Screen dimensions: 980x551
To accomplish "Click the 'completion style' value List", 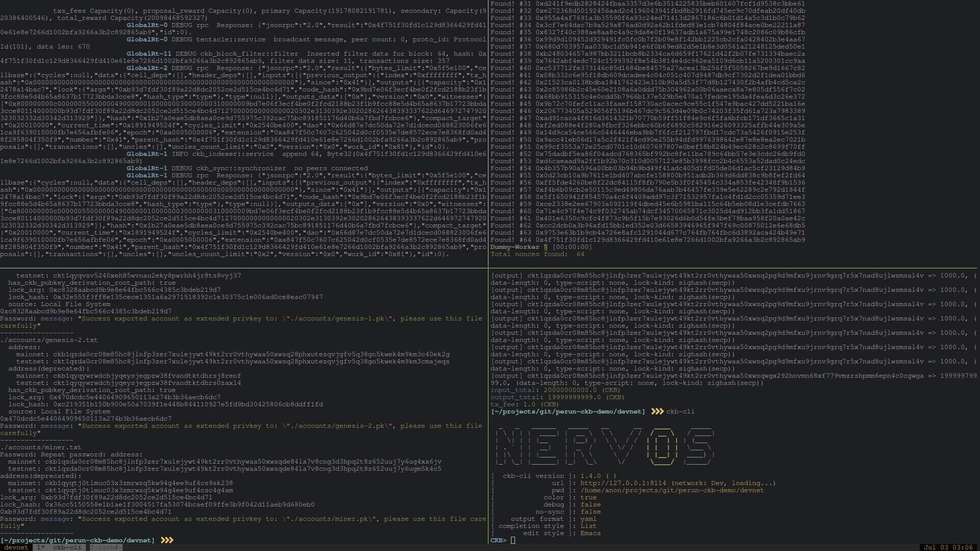I will (589, 526).
